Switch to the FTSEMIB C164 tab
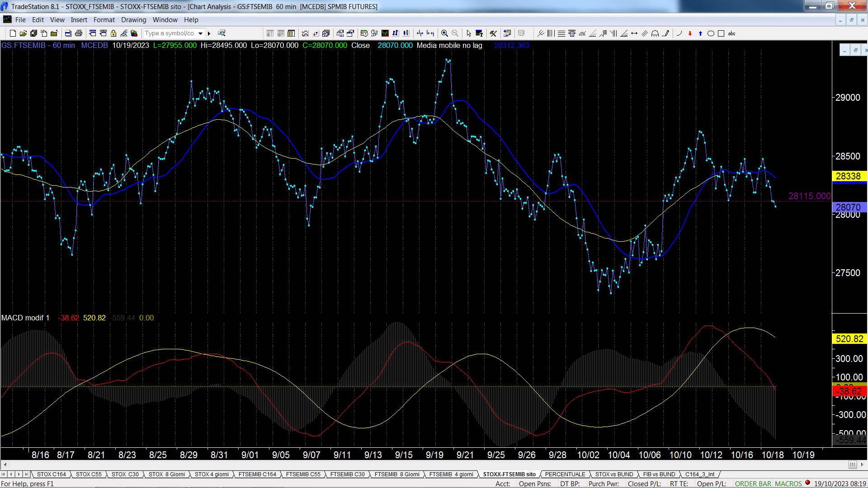The height and width of the screenshot is (488, 868). point(257,474)
